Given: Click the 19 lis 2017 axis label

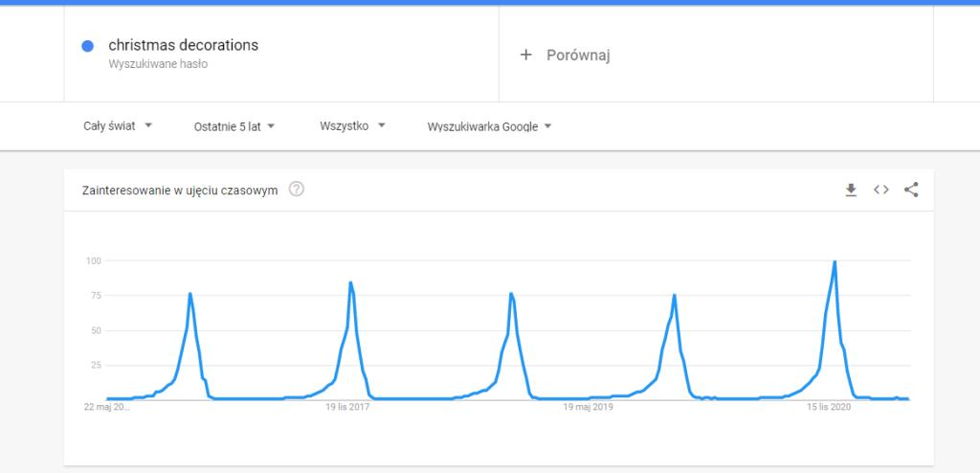Looking at the screenshot, I should [x=347, y=407].
